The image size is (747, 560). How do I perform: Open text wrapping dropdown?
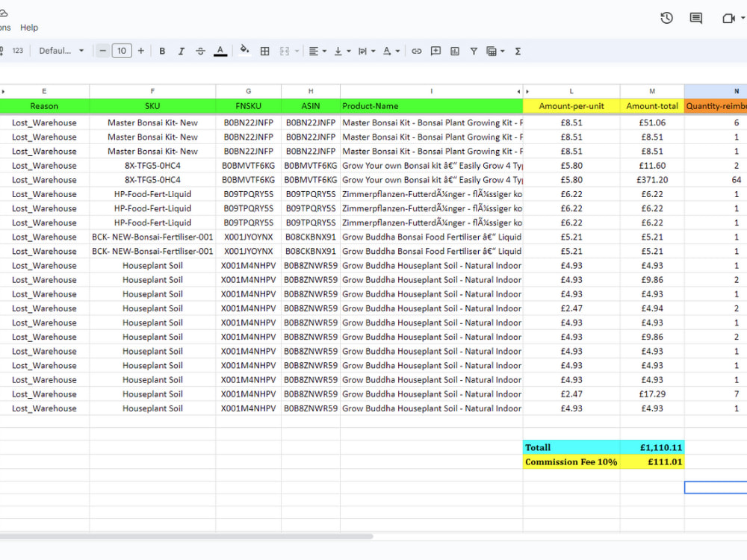click(x=366, y=51)
